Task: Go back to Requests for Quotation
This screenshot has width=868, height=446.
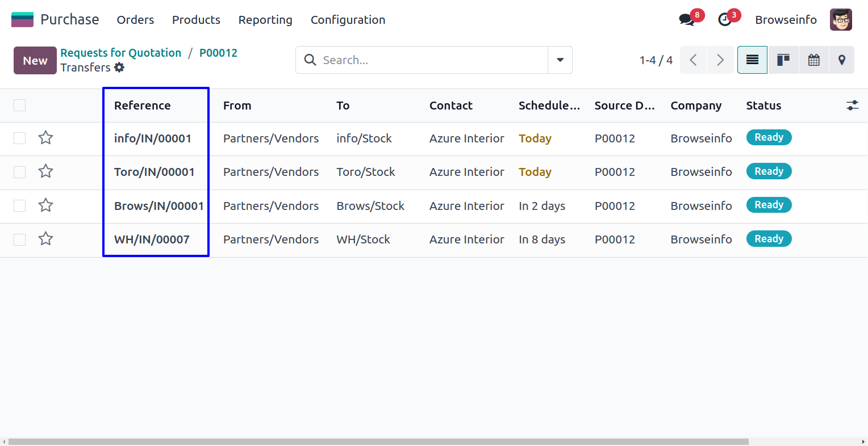Action: pyautogui.click(x=121, y=53)
